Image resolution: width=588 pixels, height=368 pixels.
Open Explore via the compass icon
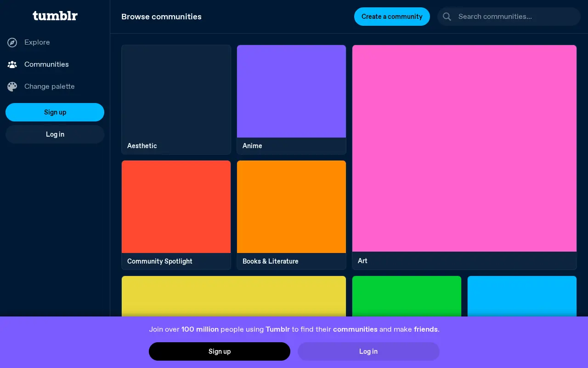12,42
